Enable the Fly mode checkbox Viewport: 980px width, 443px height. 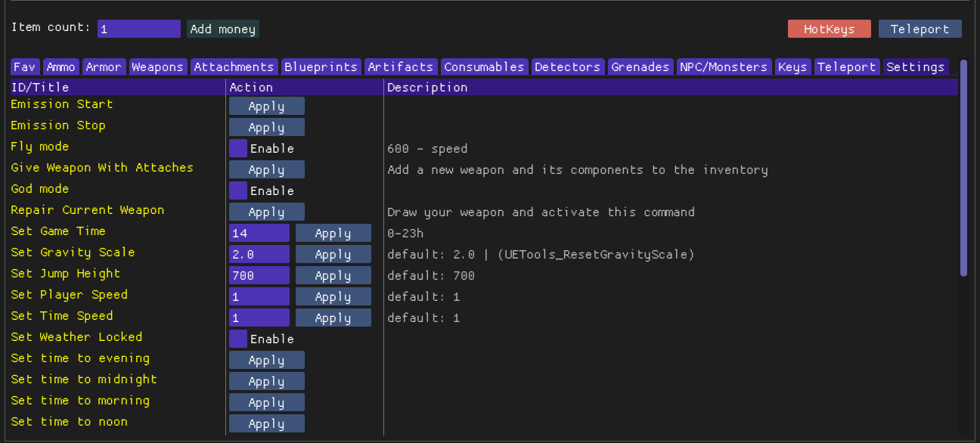(238, 148)
